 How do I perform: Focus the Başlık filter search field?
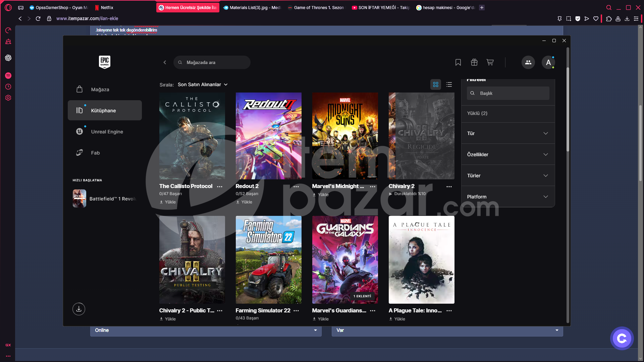click(508, 93)
